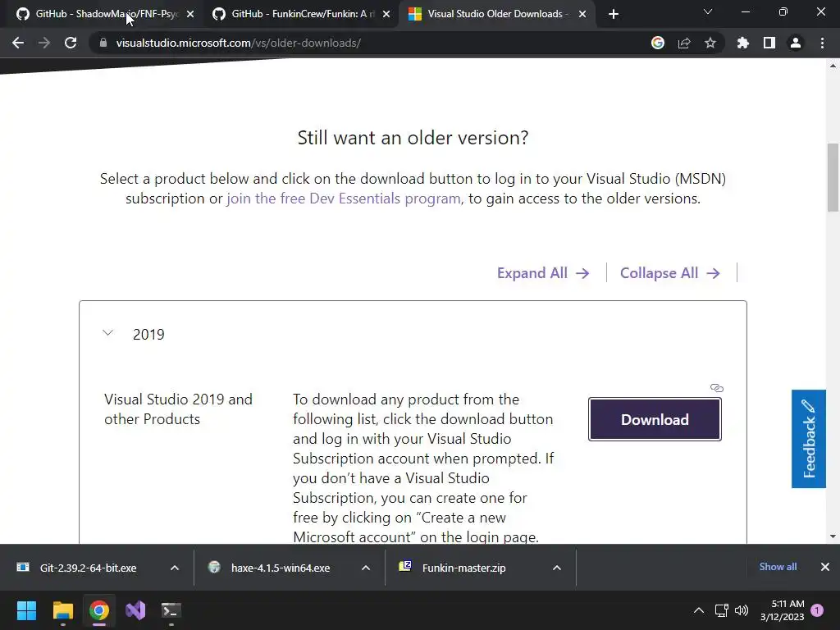Open the Chrome extensions puzzle icon
The image size is (840, 630).
pyautogui.click(x=743, y=43)
